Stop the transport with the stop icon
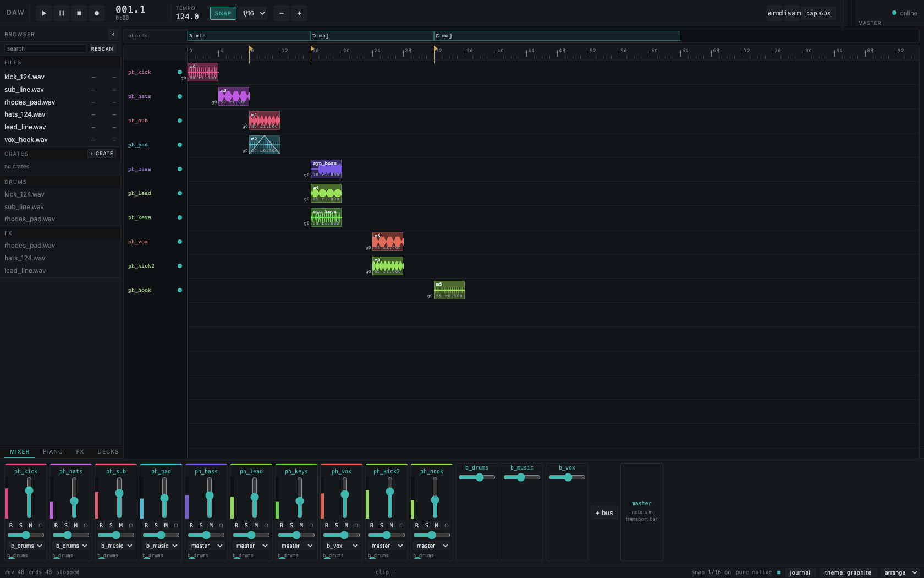This screenshot has width=924, height=578. tap(79, 13)
